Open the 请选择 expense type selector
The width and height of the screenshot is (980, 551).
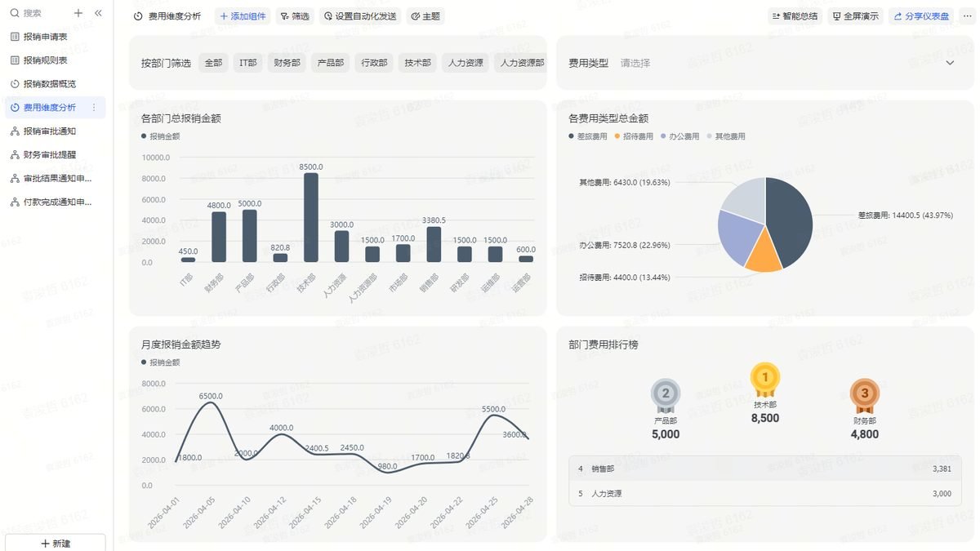pyautogui.click(x=635, y=63)
